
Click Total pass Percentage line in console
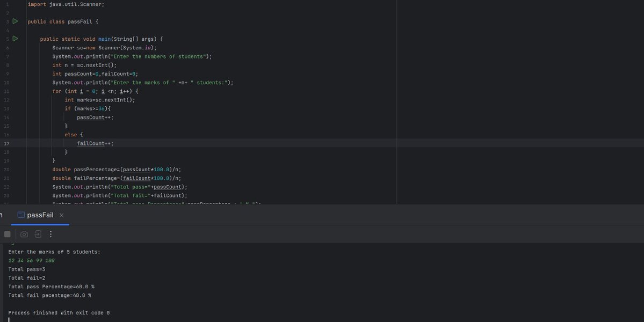coord(50,286)
